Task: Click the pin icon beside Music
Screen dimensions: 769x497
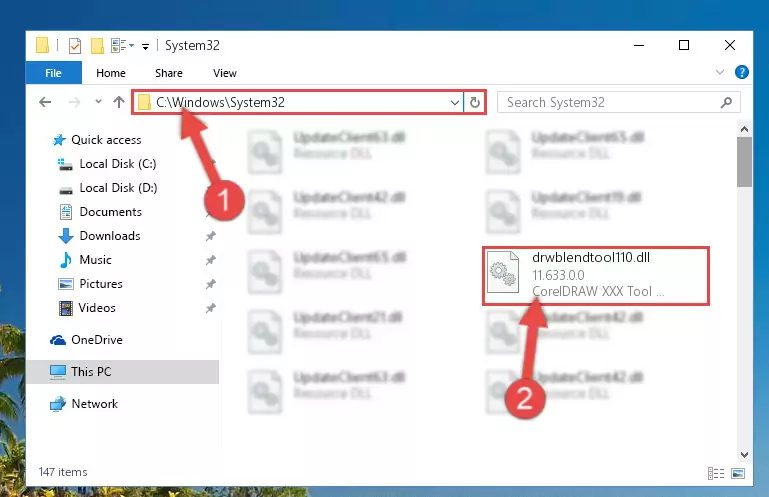Action: (x=210, y=260)
